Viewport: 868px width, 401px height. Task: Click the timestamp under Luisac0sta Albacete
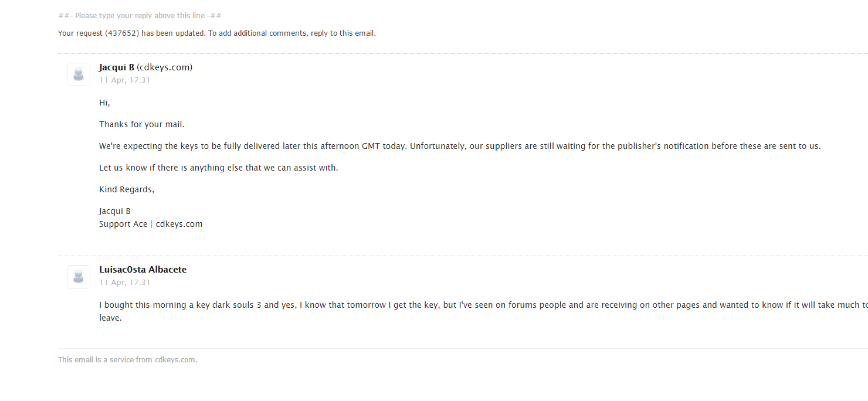[125, 283]
